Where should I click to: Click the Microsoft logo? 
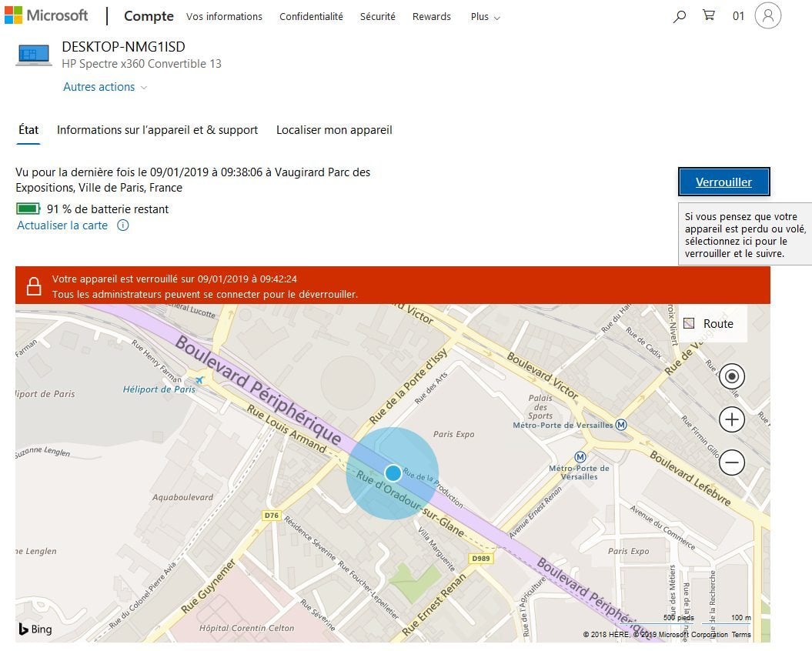tap(47, 15)
